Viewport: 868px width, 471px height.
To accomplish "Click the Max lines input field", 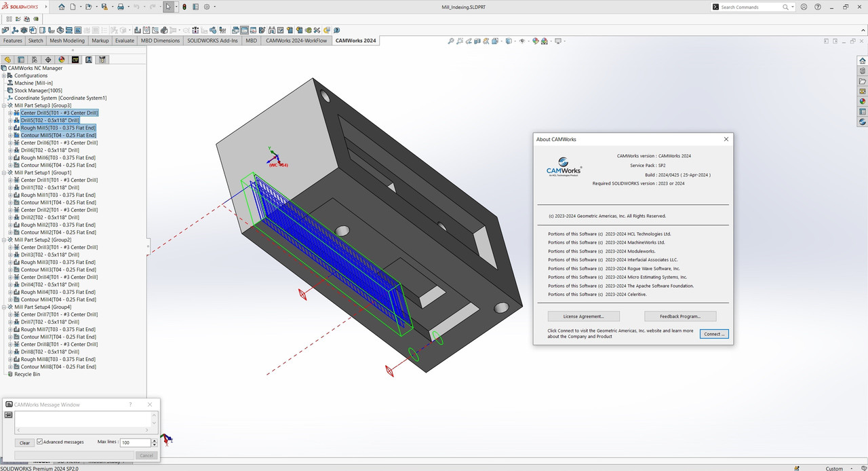I will click(135, 442).
